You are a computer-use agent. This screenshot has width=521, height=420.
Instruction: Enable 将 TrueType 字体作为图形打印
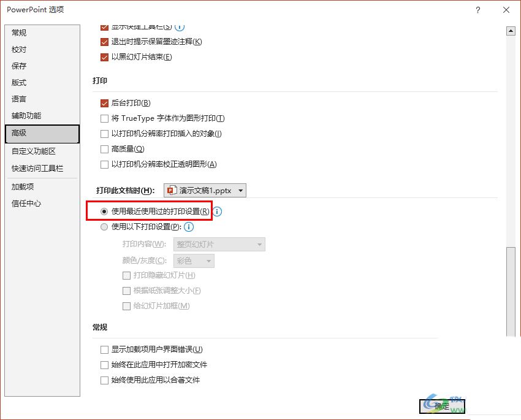(x=104, y=118)
